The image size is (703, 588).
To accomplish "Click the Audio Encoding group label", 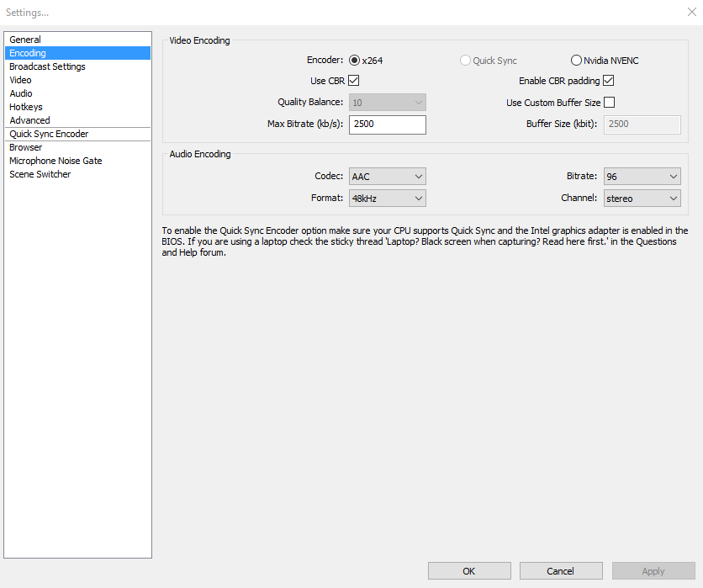I will [200, 154].
